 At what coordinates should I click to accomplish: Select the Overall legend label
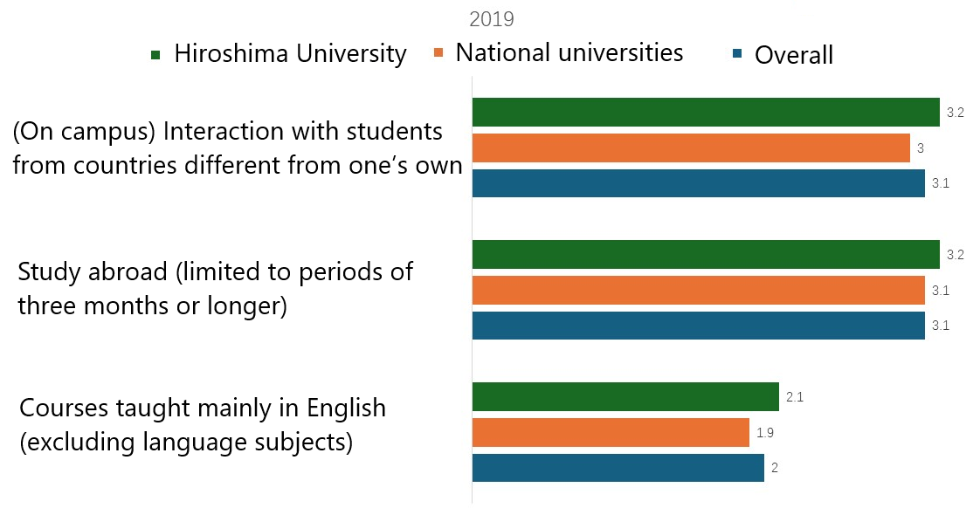pos(794,55)
